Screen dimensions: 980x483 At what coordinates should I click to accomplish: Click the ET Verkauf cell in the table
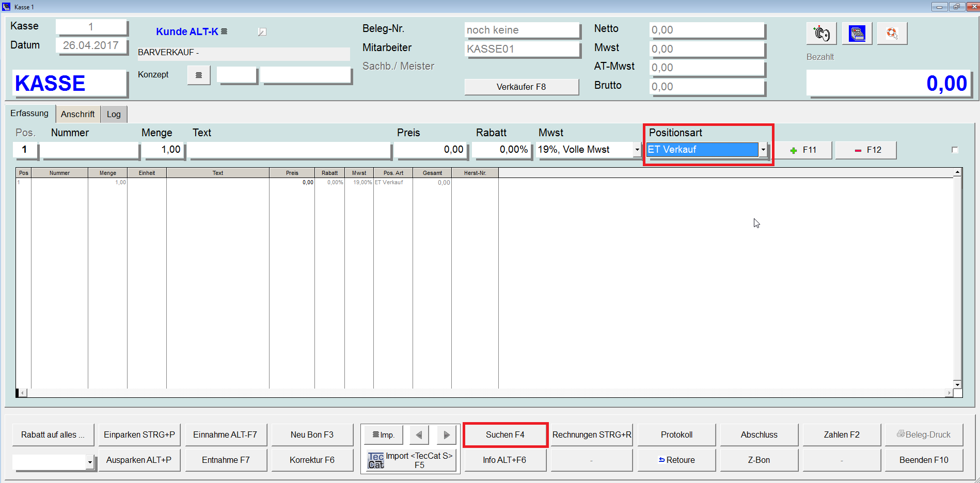(393, 182)
